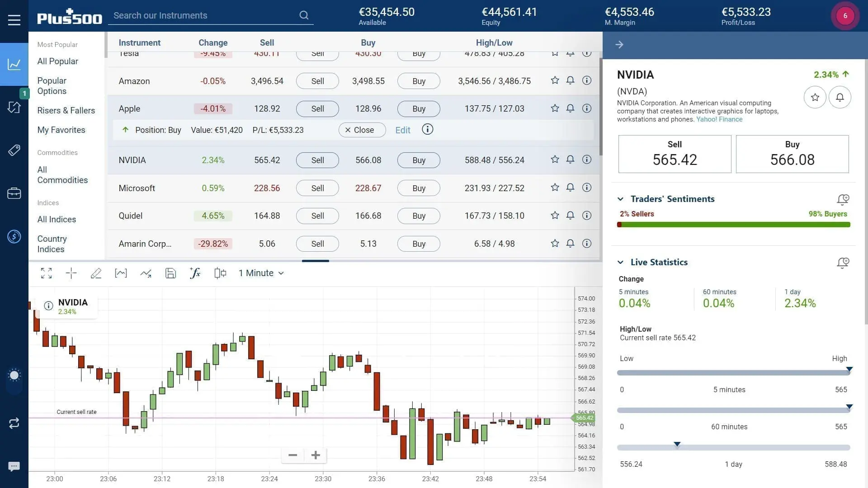Set alert bell for Apple row
Image resolution: width=868 pixels, height=488 pixels.
click(x=571, y=108)
